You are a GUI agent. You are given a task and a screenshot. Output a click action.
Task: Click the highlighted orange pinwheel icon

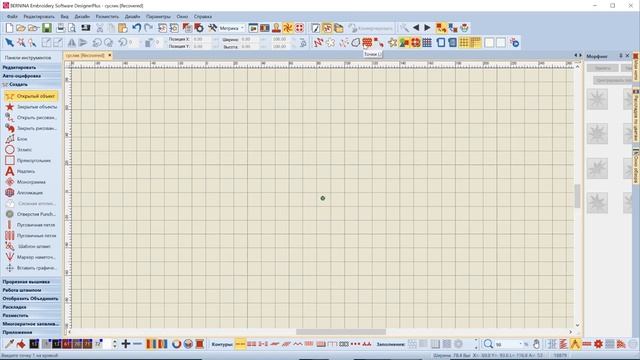tap(288, 28)
